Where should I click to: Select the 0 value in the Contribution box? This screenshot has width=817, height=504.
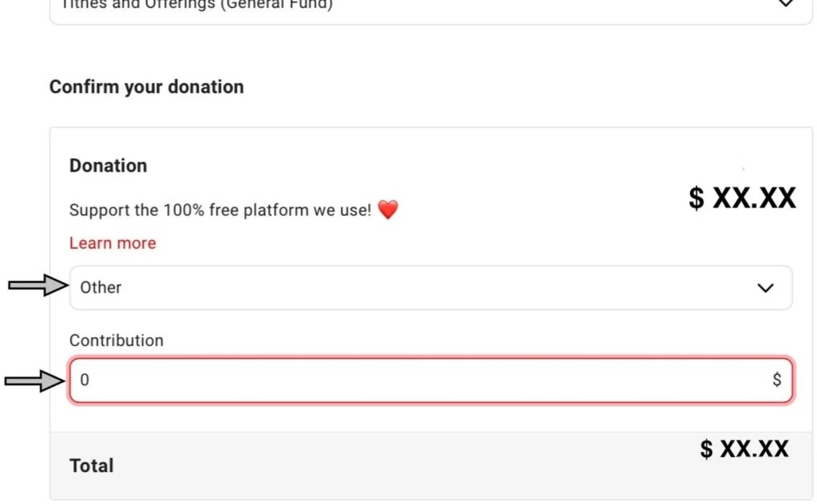tap(85, 380)
